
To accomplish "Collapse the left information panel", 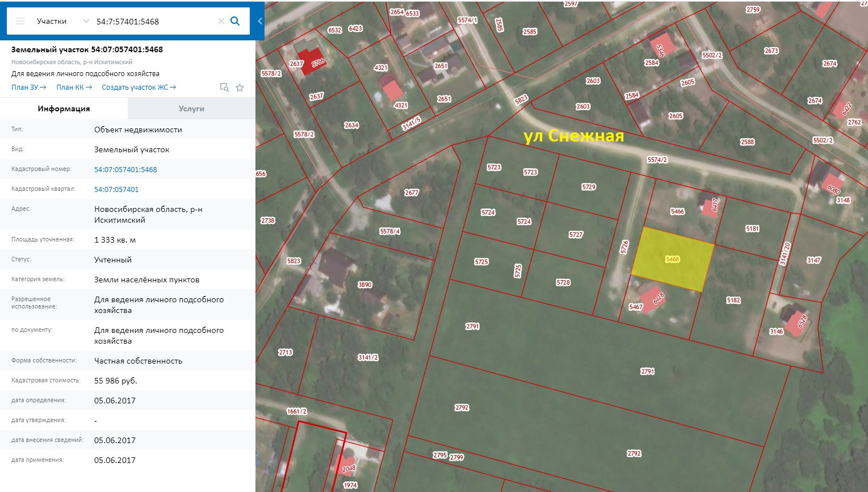I will (260, 21).
